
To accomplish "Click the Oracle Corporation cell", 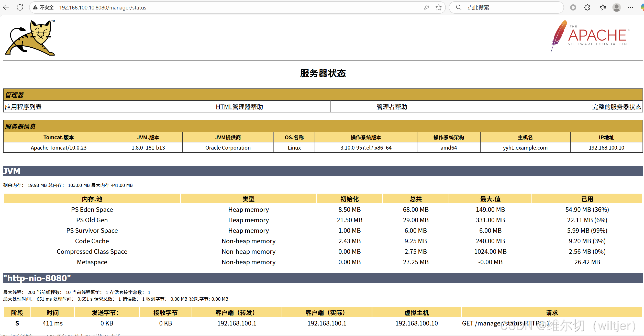I will point(228,148).
